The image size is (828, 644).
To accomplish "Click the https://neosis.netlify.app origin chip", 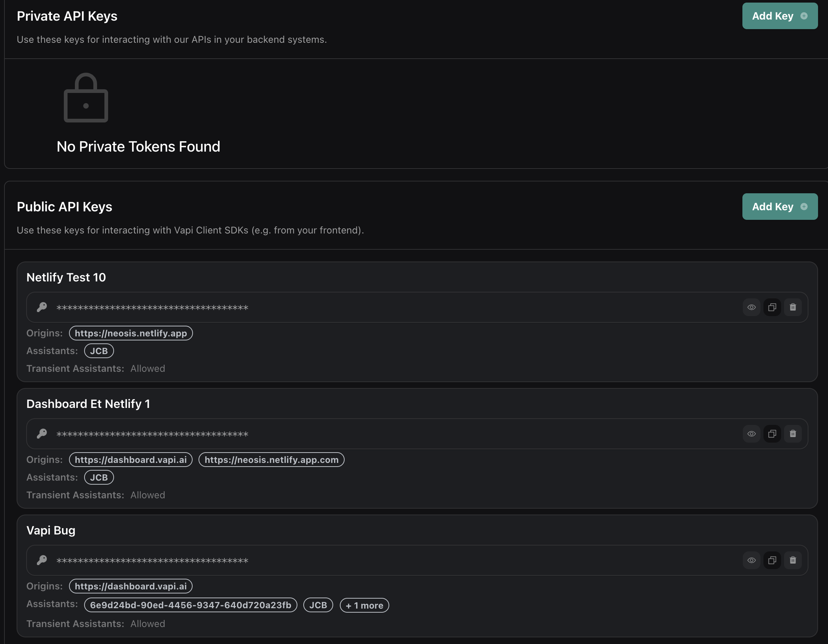I will 131,333.
